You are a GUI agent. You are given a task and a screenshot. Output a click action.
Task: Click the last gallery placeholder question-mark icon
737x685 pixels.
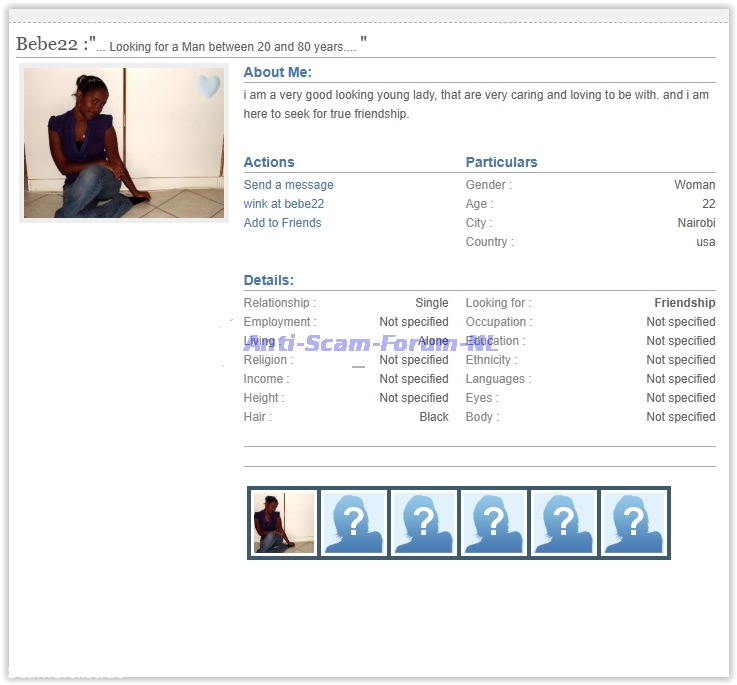(x=633, y=523)
